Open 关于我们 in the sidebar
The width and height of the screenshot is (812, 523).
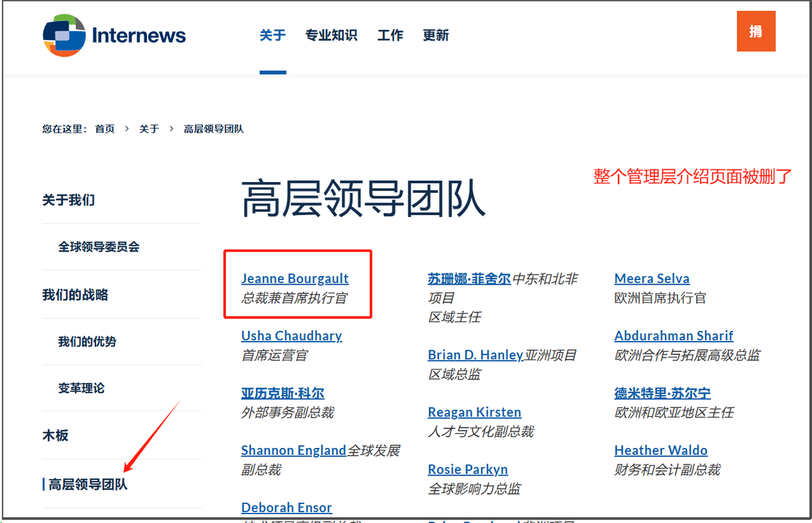pos(68,200)
